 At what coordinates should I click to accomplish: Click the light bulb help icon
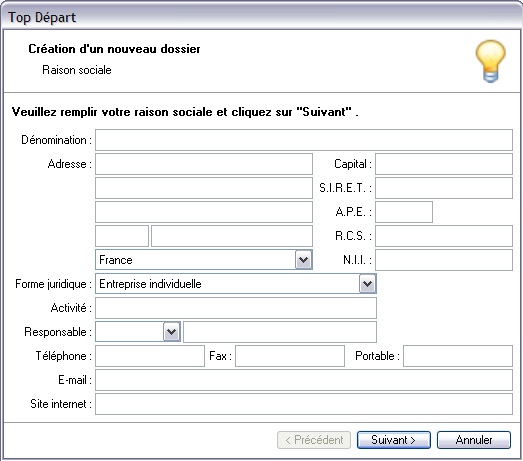pyautogui.click(x=490, y=61)
